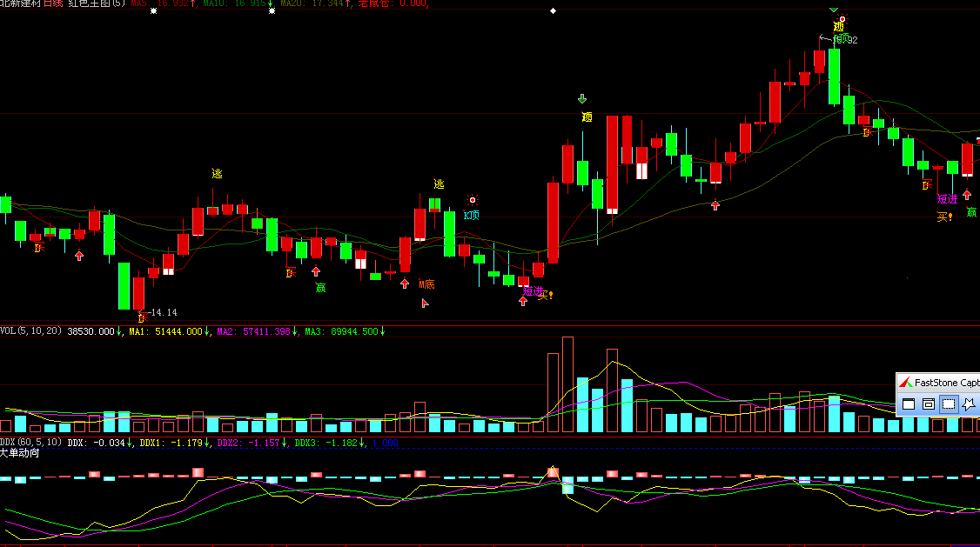The height and width of the screenshot is (547, 980).
Task: Click green down arrow above mid-chart 逃顶
Action: [x=582, y=99]
